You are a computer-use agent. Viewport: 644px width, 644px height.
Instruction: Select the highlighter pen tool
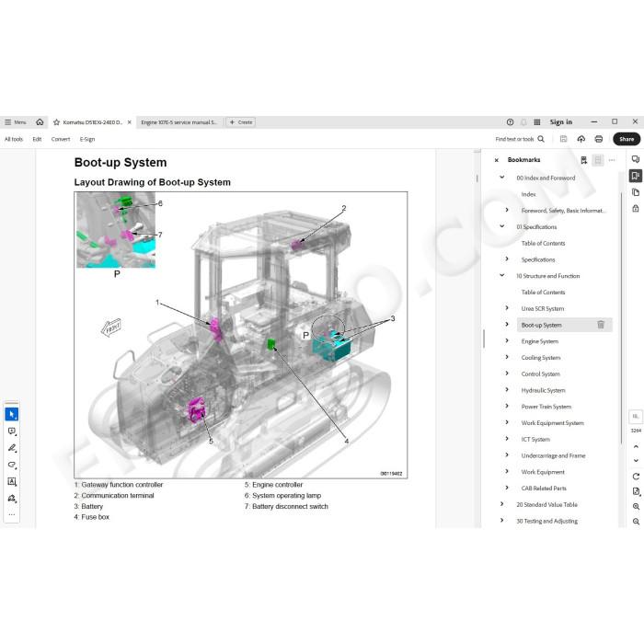(x=11, y=448)
